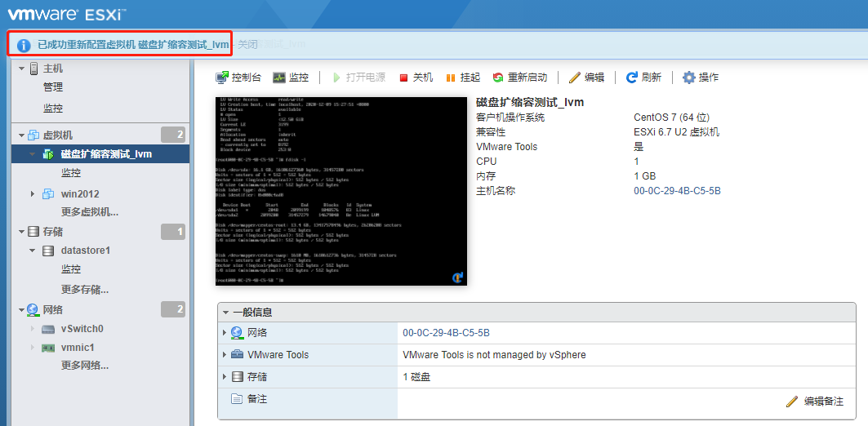Click the 存储 count badge showing 1
Viewport: 868px width, 426px height.
[x=173, y=232]
